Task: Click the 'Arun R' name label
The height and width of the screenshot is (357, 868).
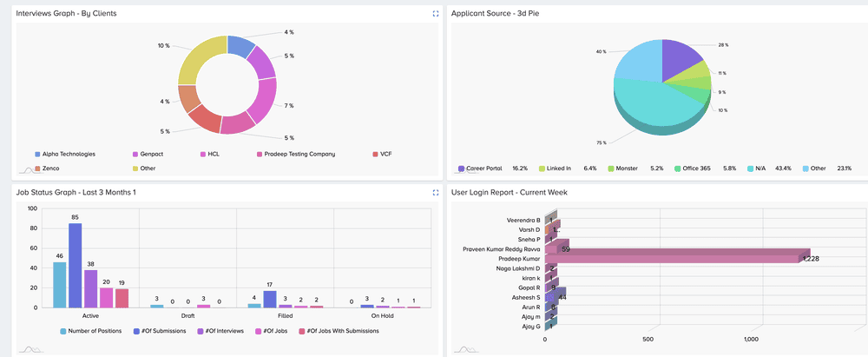Action: [531, 307]
